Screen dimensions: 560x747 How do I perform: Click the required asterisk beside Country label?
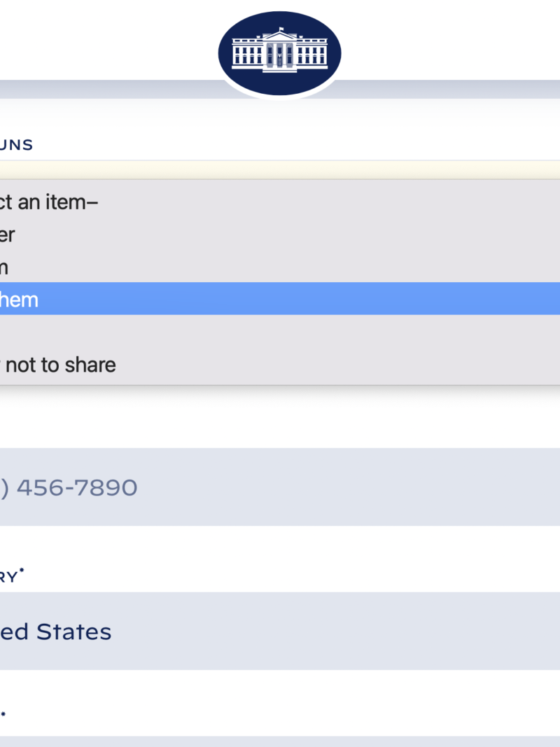[22, 573]
